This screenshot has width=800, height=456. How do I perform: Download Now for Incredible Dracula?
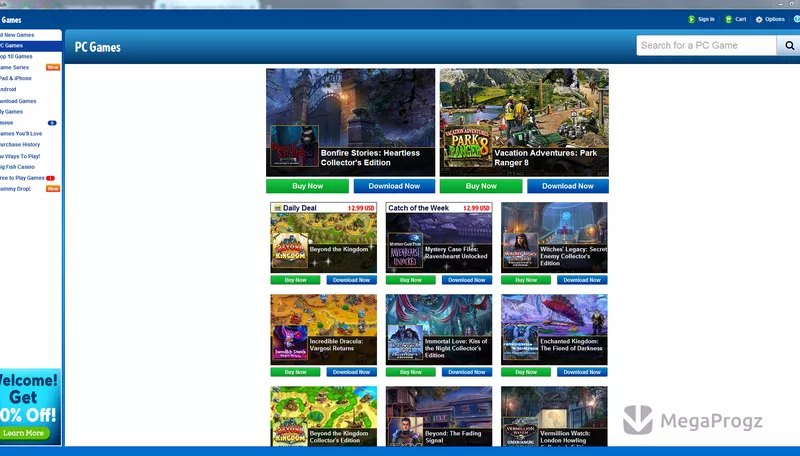click(352, 372)
